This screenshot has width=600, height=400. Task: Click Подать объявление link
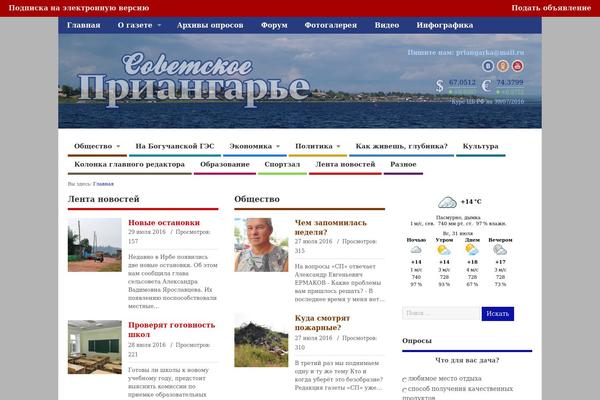(x=551, y=8)
